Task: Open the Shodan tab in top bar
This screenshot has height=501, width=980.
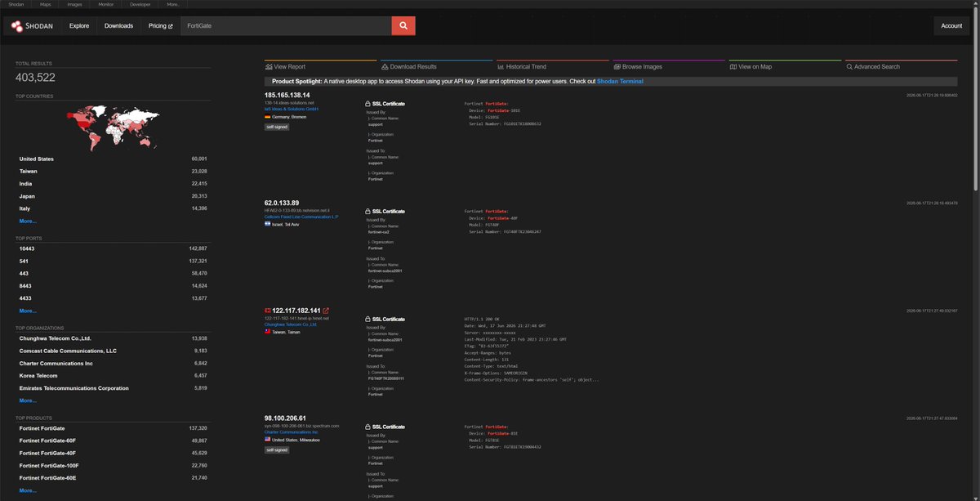Action: coord(16,4)
